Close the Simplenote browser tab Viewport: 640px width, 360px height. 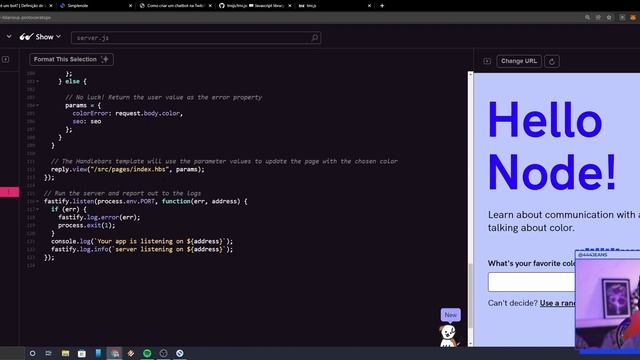point(130,6)
